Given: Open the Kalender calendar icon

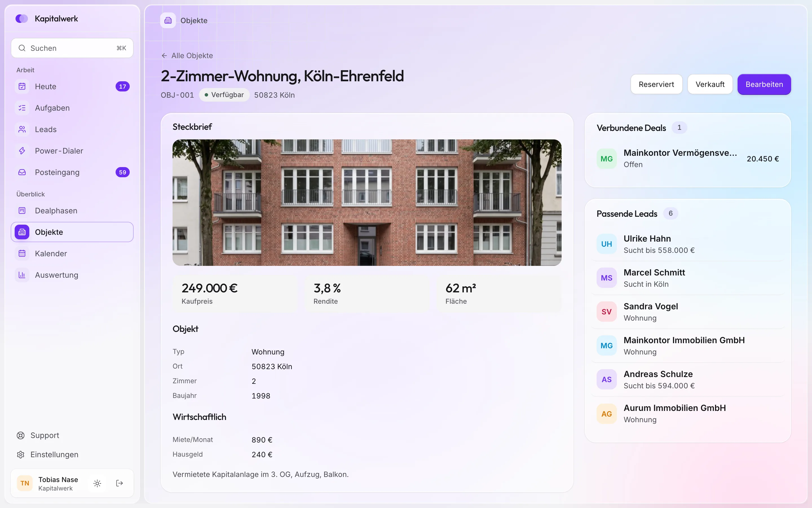Looking at the screenshot, I should point(22,254).
